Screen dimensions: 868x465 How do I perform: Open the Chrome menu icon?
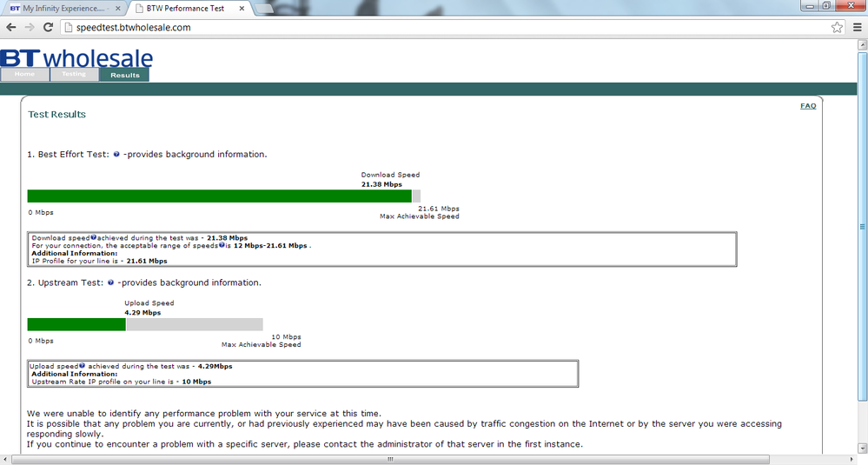857,27
